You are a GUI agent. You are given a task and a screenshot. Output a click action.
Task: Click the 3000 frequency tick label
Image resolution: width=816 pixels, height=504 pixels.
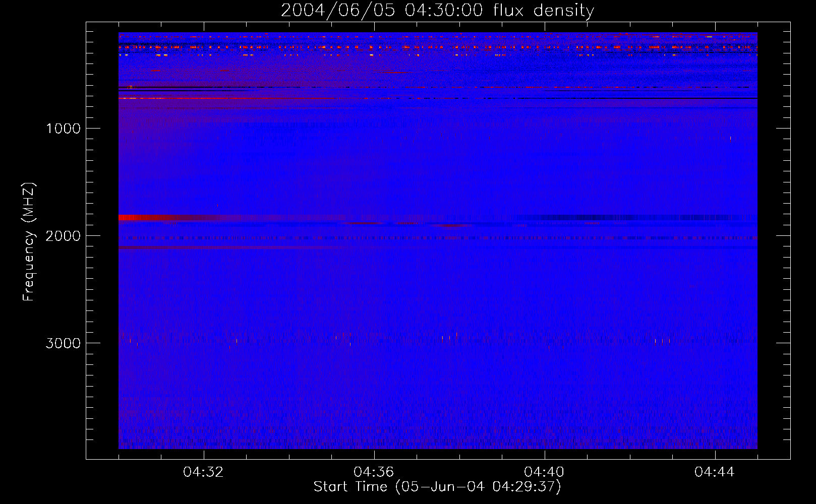(63, 343)
